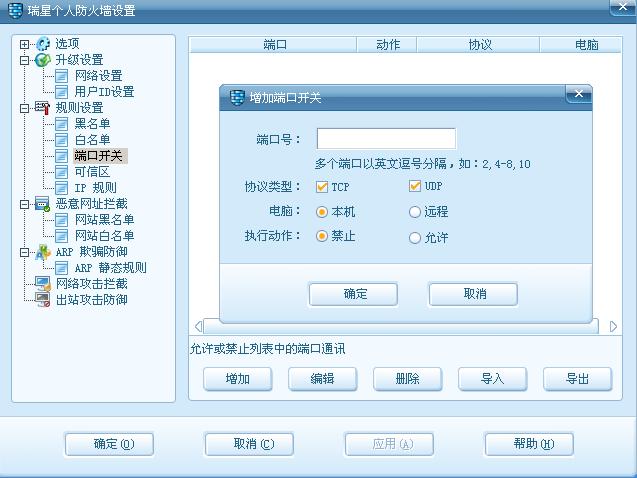Image resolution: width=637 pixels, height=478 pixels.
Task: Choose the 禁止 action radio button
Action: coord(322,236)
